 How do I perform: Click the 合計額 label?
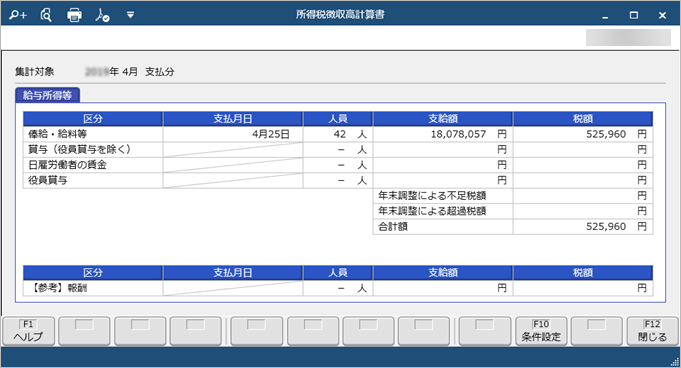(x=393, y=226)
